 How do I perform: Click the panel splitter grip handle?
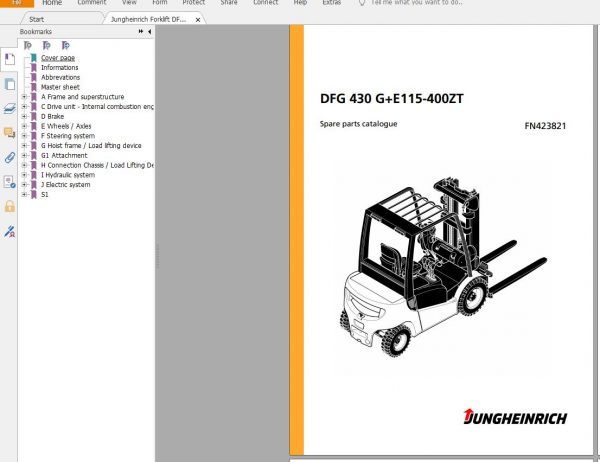coord(157,256)
